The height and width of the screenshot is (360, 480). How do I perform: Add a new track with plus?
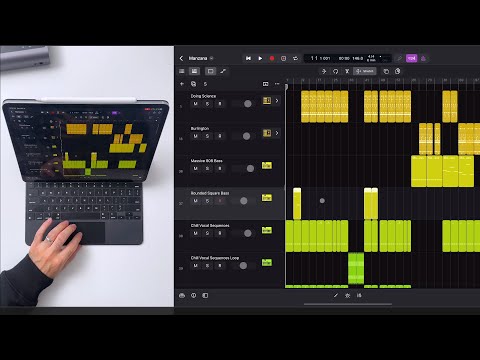pyautogui.click(x=182, y=84)
